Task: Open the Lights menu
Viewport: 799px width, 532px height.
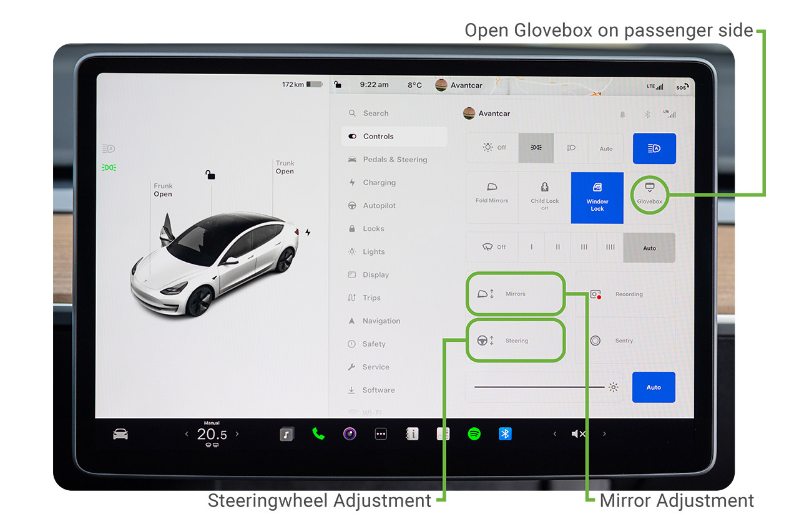Action: pyautogui.click(x=395, y=252)
